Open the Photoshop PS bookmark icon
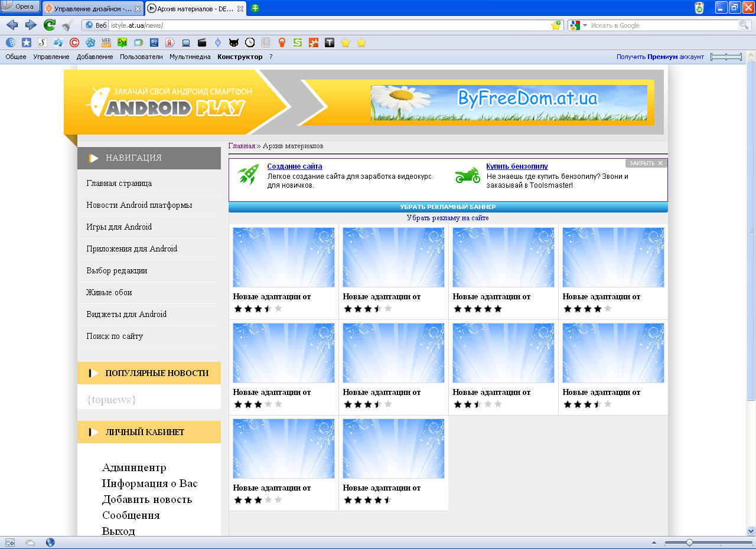This screenshot has width=756, height=549. point(154,43)
